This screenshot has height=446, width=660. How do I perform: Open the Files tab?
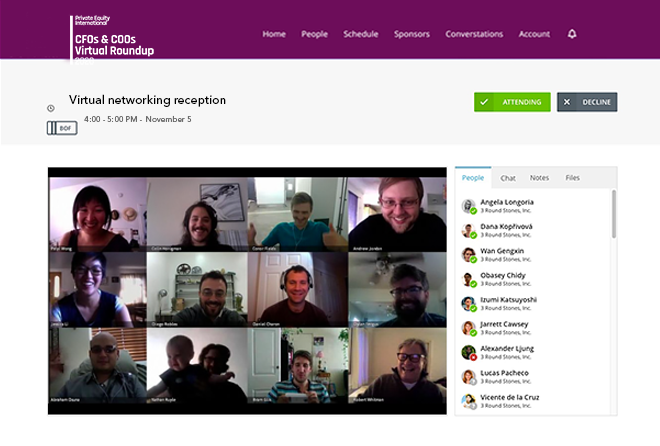572,178
